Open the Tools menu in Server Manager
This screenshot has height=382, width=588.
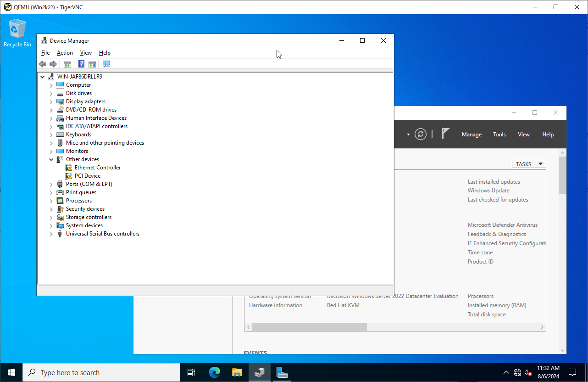click(x=499, y=135)
